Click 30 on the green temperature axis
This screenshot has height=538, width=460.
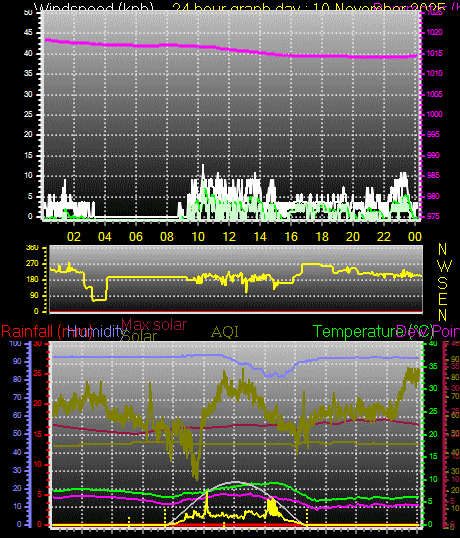433,388
